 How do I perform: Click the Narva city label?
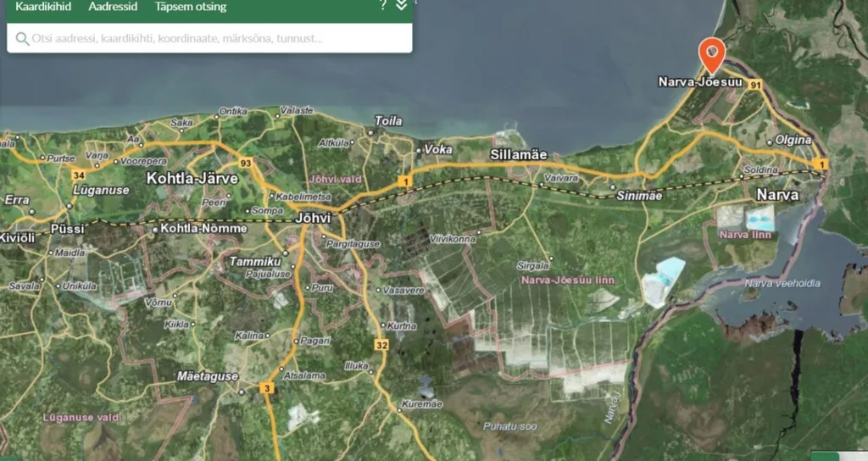pos(778,195)
